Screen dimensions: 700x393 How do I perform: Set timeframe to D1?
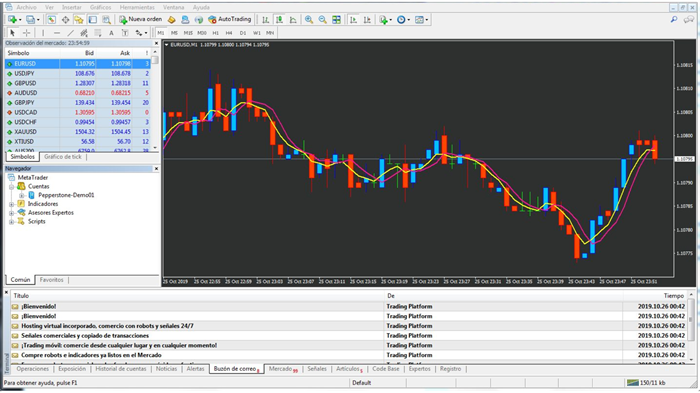point(243,33)
